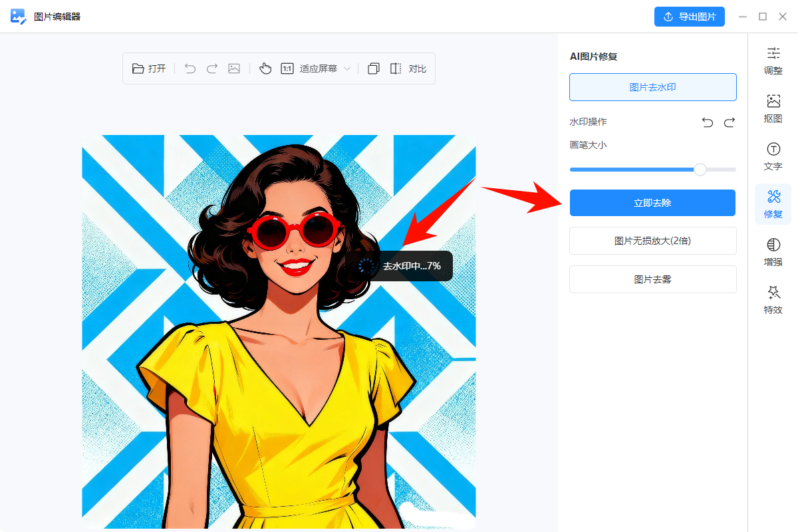Viewport: 798px width, 532px height.
Task: Select the hand pan tool
Action: pyautogui.click(x=265, y=68)
